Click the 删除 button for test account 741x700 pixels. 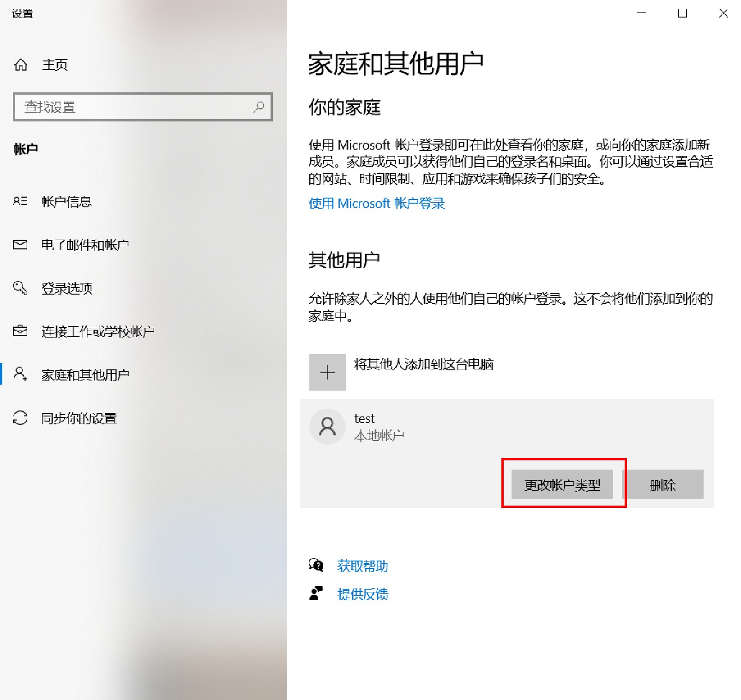click(663, 484)
